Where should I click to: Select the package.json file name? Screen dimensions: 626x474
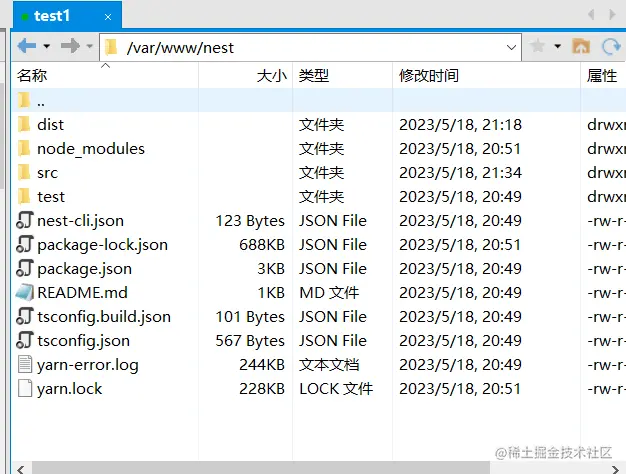click(x=84, y=269)
